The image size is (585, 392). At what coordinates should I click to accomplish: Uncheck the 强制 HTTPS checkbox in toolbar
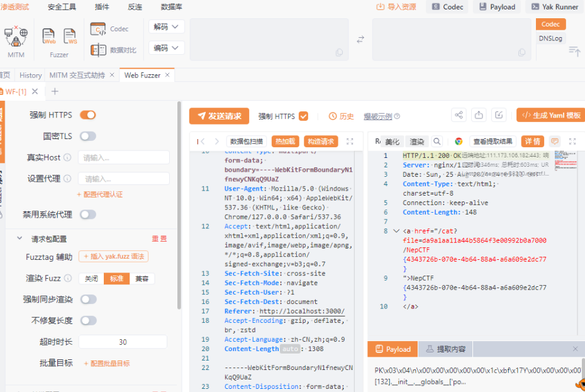click(304, 116)
